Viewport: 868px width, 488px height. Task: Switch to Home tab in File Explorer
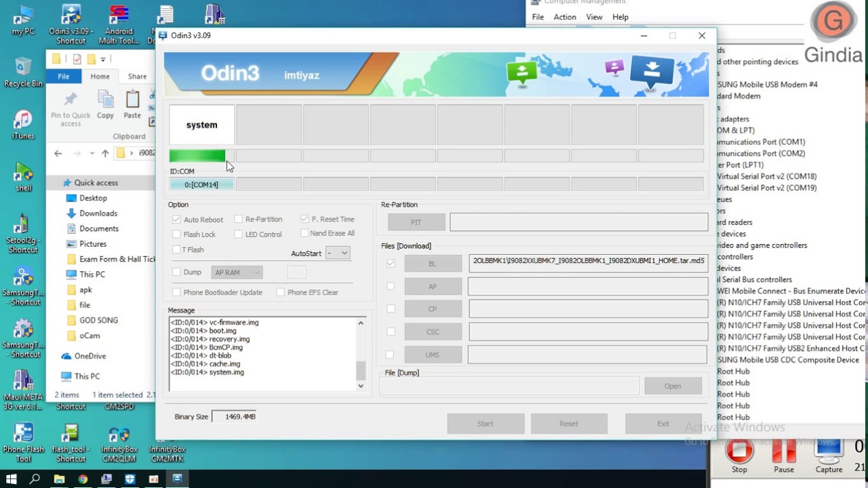pos(100,77)
